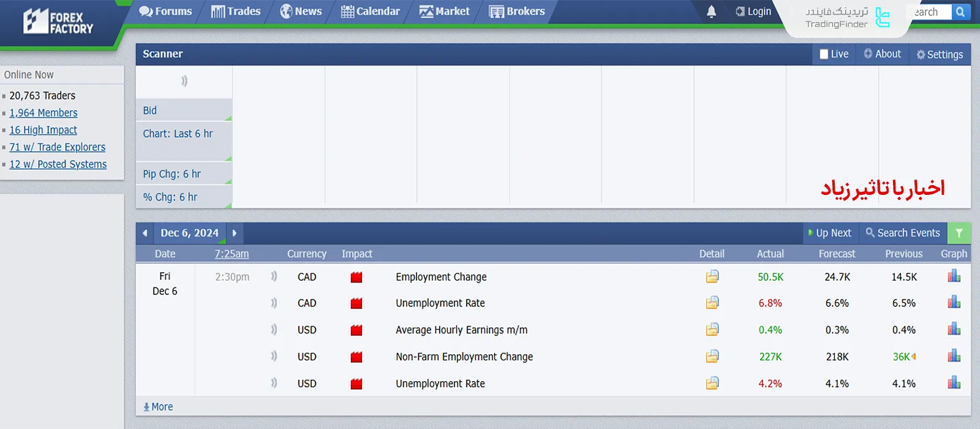Click the 1,964 Members link
Screen dimensions: 980x429
click(43, 113)
